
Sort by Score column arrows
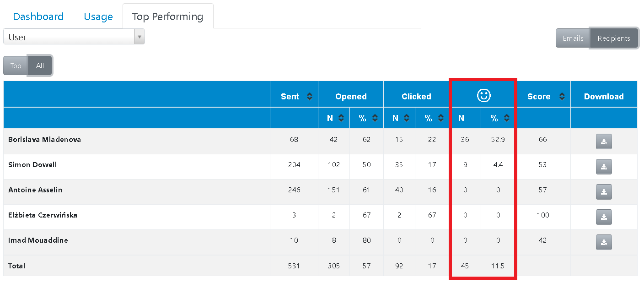coord(562,97)
